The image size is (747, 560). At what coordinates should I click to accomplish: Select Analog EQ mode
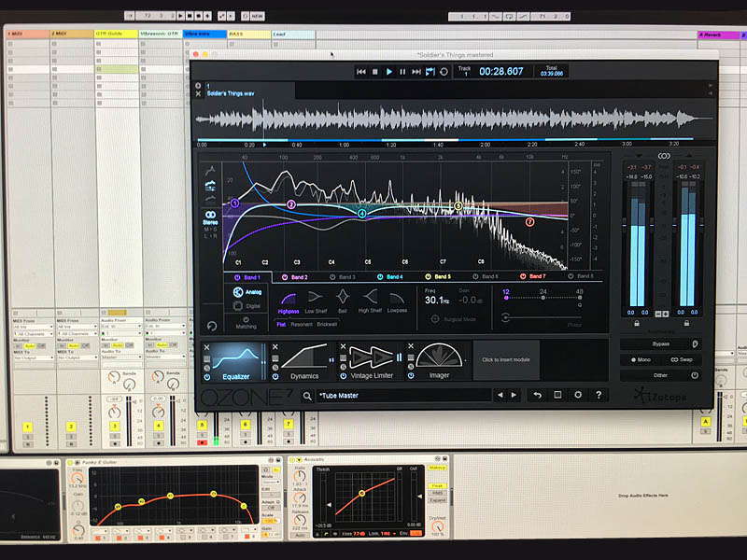[247, 292]
